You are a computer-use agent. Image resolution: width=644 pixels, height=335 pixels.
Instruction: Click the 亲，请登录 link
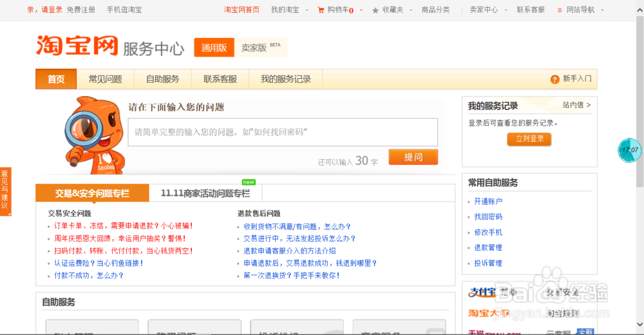[x=45, y=10]
